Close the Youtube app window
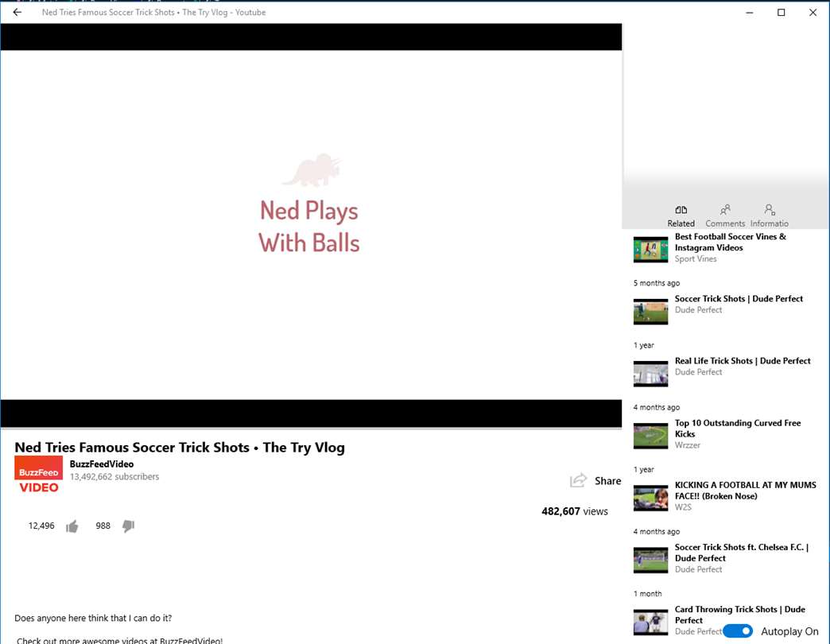The width and height of the screenshot is (830, 644). pyautogui.click(x=813, y=12)
